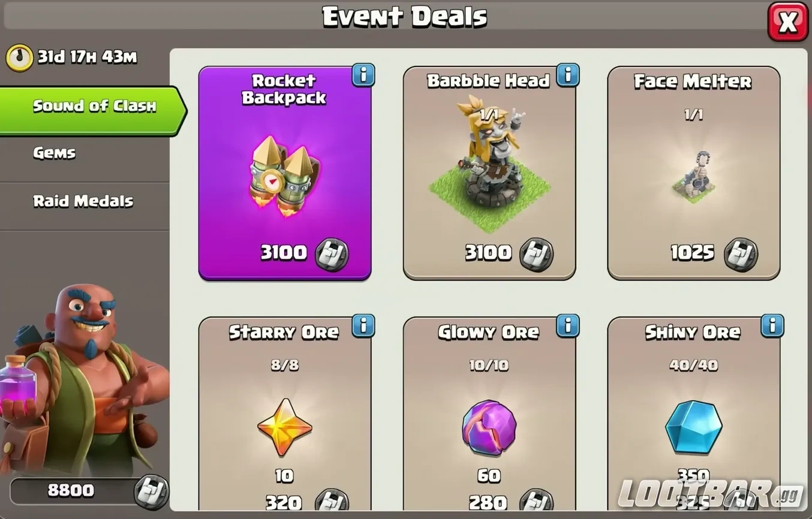Open info for Rocket Backpack deal

363,76
